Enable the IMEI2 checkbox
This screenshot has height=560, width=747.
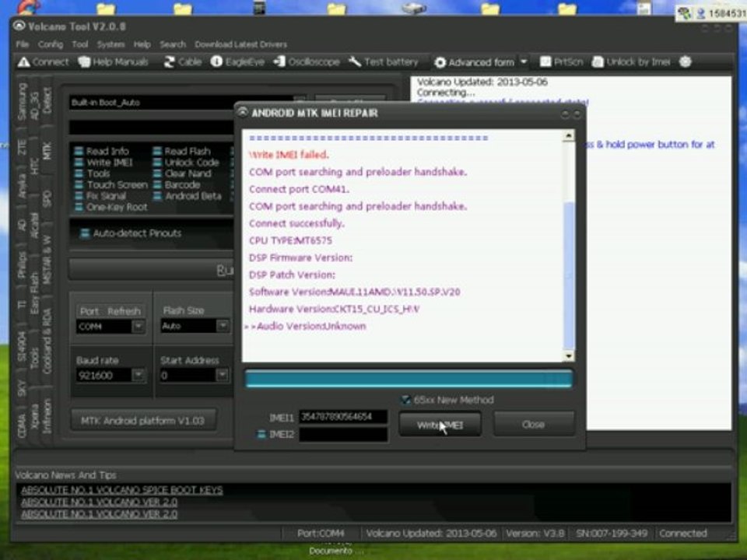click(x=261, y=434)
